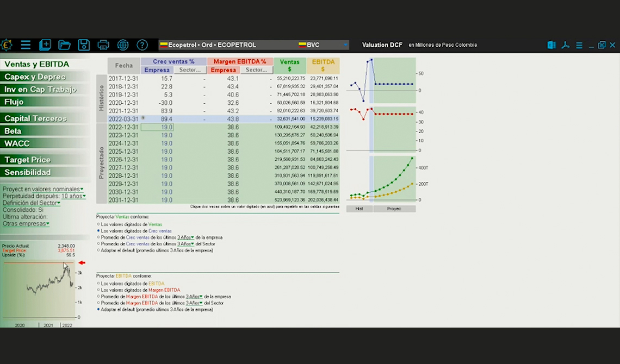The width and height of the screenshot is (620, 364).
Task: Click Sector button under Crec ventas %
Action: (190, 70)
